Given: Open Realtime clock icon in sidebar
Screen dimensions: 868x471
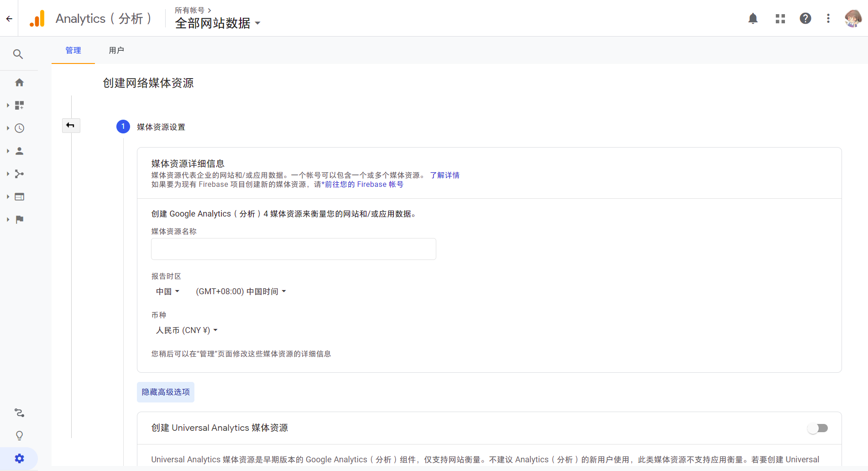Looking at the screenshot, I should click(x=19, y=128).
